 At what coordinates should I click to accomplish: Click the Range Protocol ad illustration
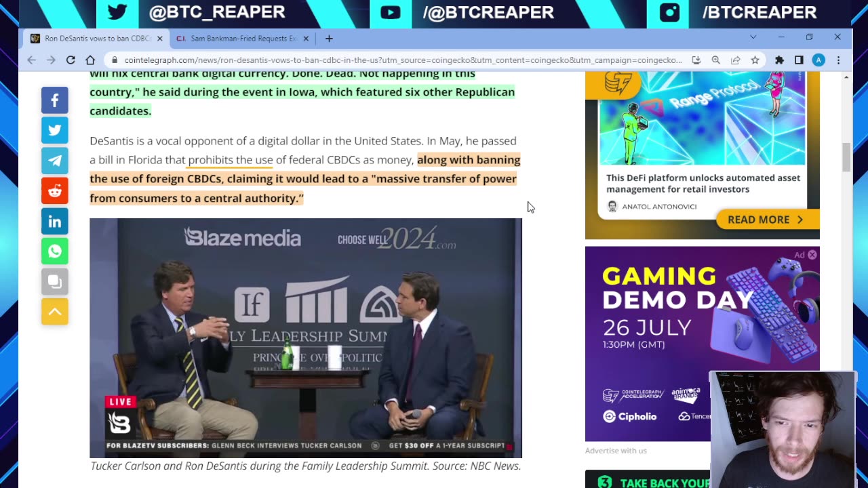pyautogui.click(x=702, y=119)
